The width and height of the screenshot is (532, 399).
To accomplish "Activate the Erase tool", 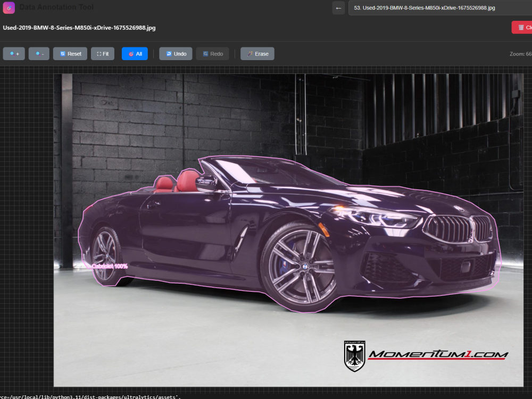I will [257, 54].
